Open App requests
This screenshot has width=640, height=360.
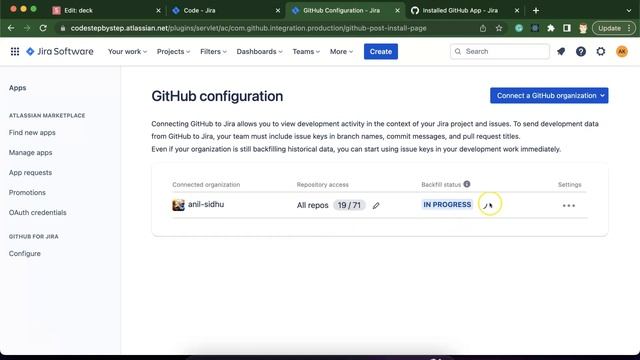31,173
